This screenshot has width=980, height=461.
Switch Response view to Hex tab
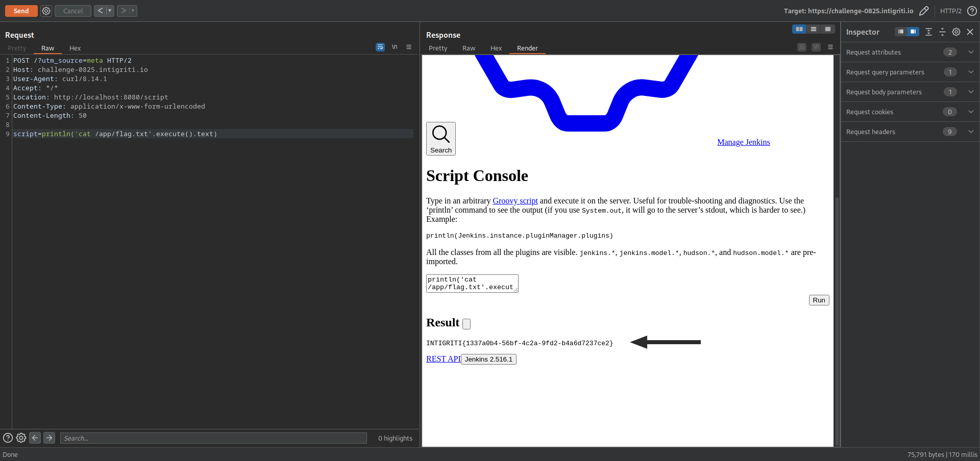click(496, 48)
